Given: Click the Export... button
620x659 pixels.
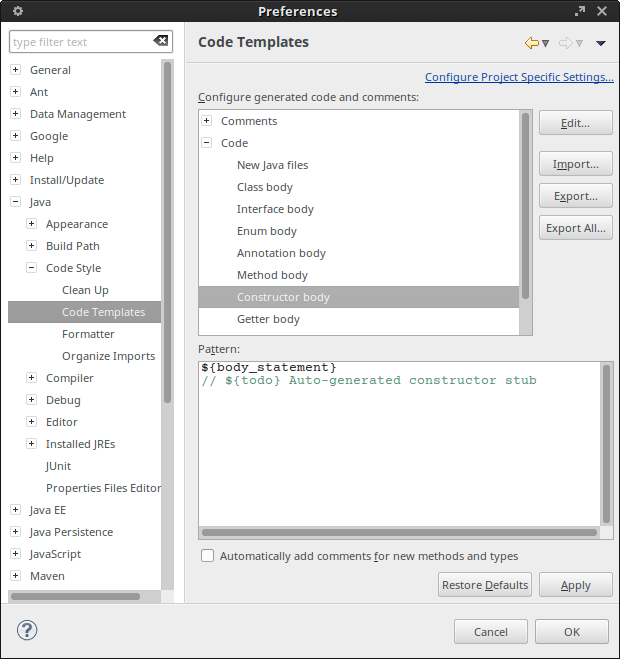Looking at the screenshot, I should (x=575, y=196).
